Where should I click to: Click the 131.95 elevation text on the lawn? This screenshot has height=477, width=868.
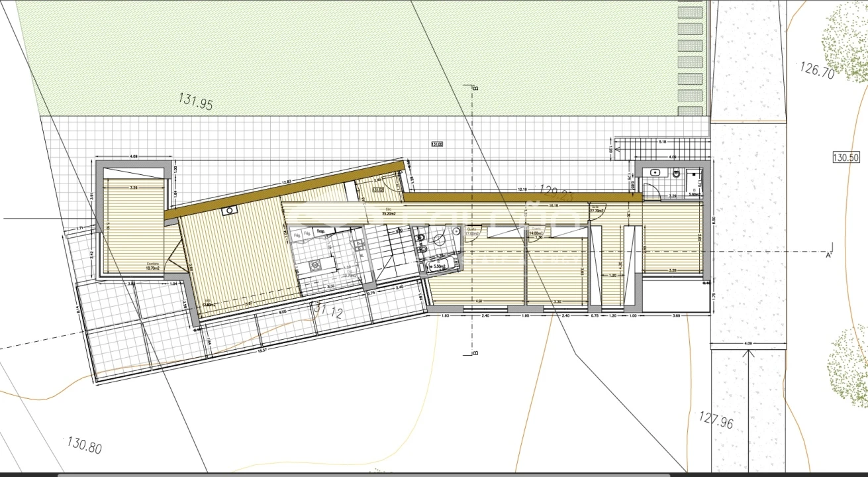195,101
